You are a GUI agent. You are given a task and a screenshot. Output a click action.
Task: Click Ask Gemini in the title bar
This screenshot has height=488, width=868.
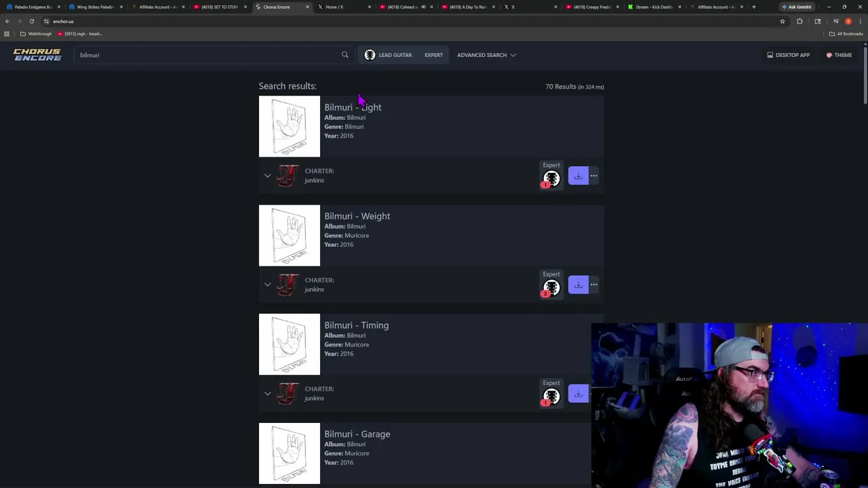pyautogui.click(x=796, y=7)
